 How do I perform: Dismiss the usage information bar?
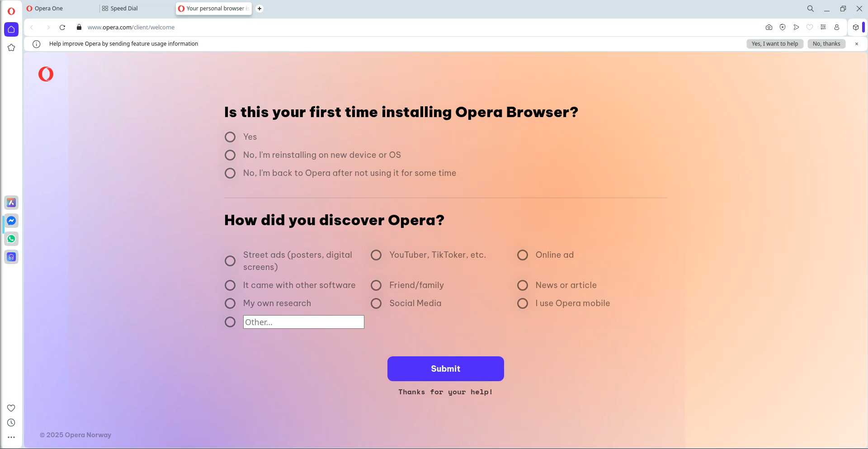point(857,44)
